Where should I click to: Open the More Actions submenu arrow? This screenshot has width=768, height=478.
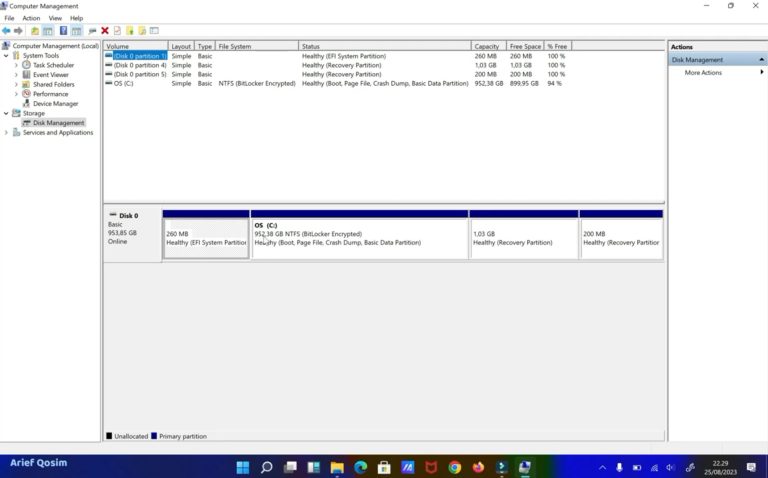762,72
